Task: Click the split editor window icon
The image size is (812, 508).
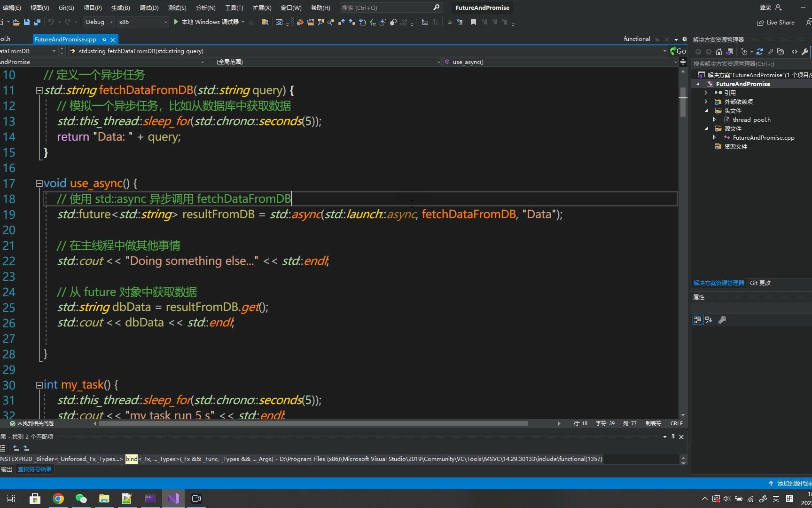Action: tap(683, 62)
